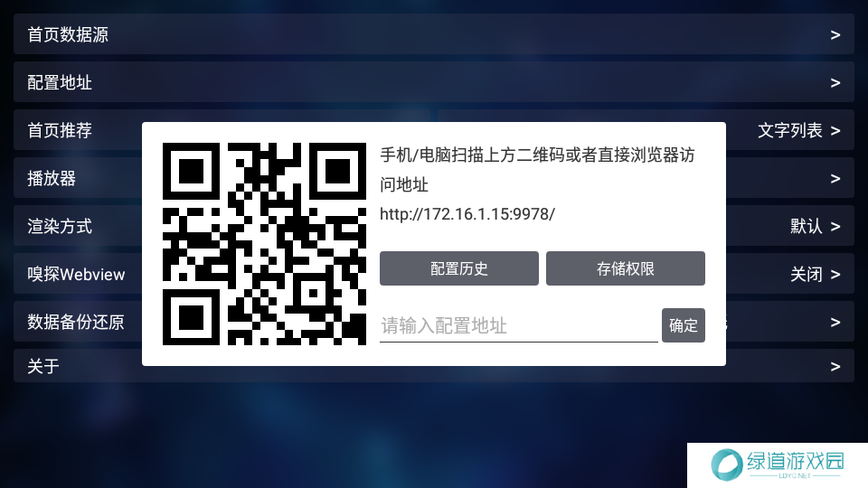Open the 首页数据源 settings row

(433, 34)
